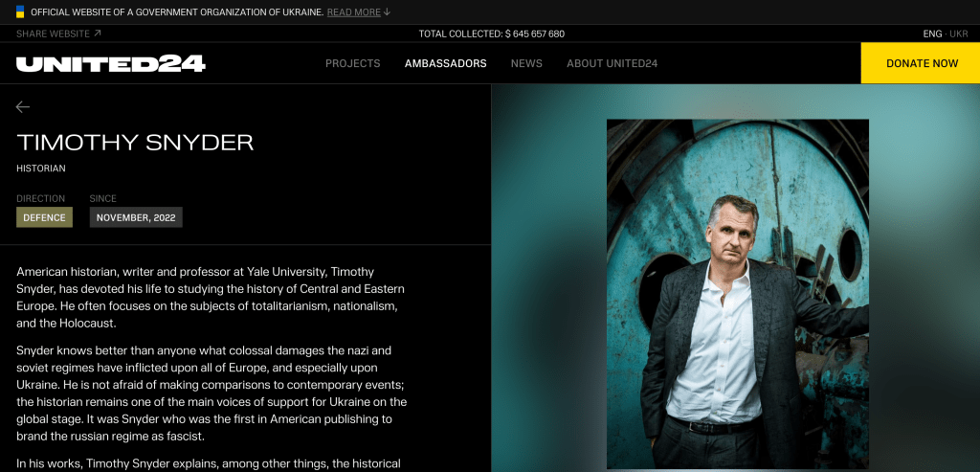Click the UNITED24 logo

[x=111, y=64]
